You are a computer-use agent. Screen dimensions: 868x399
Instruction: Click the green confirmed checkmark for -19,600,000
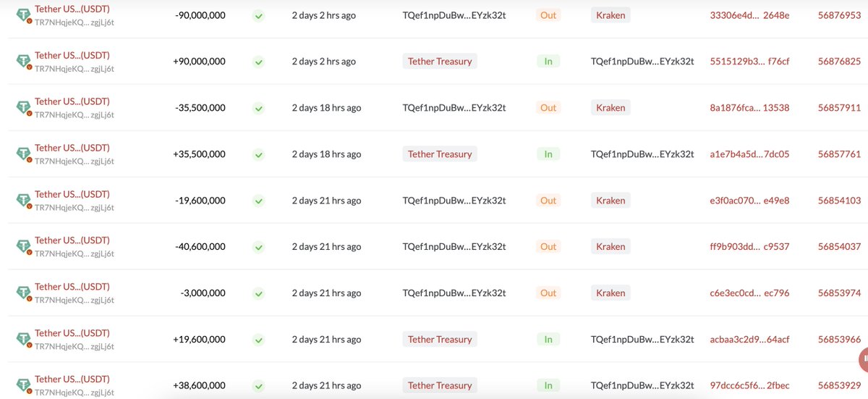coord(258,201)
